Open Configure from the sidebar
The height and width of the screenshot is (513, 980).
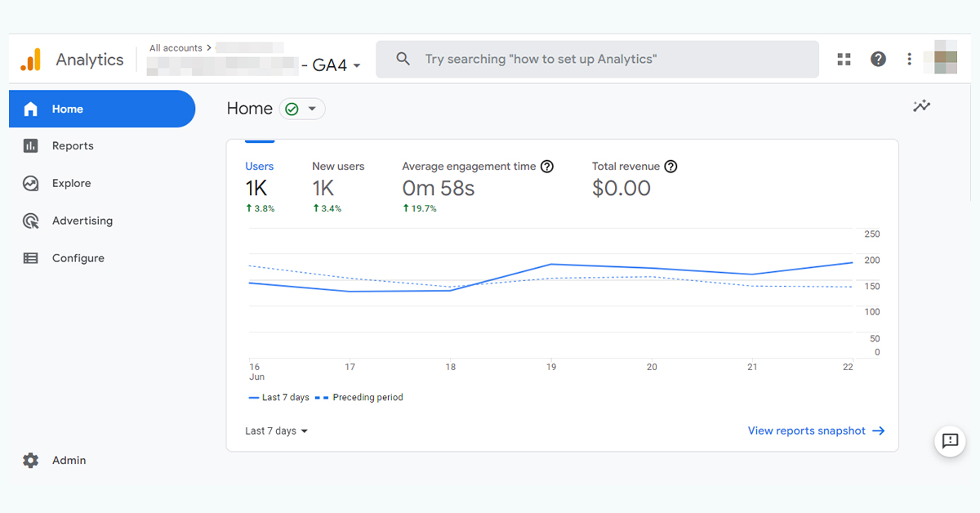(x=78, y=259)
